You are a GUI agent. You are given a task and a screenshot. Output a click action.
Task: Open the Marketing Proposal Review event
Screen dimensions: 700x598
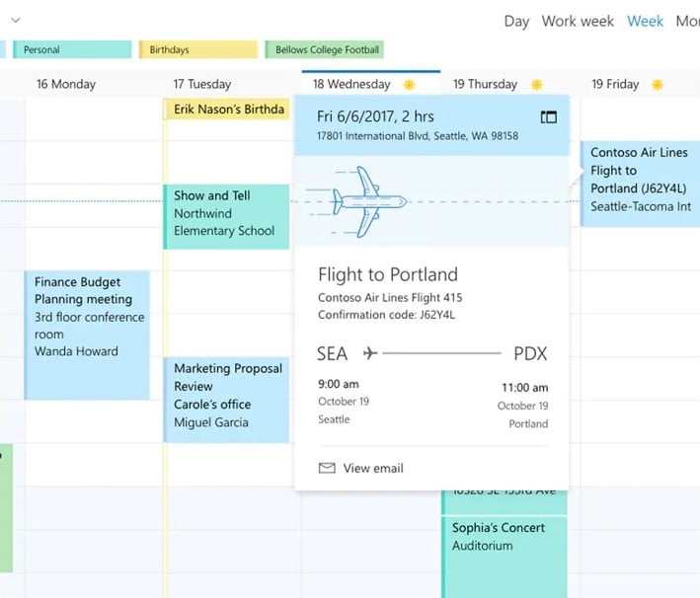(226, 400)
